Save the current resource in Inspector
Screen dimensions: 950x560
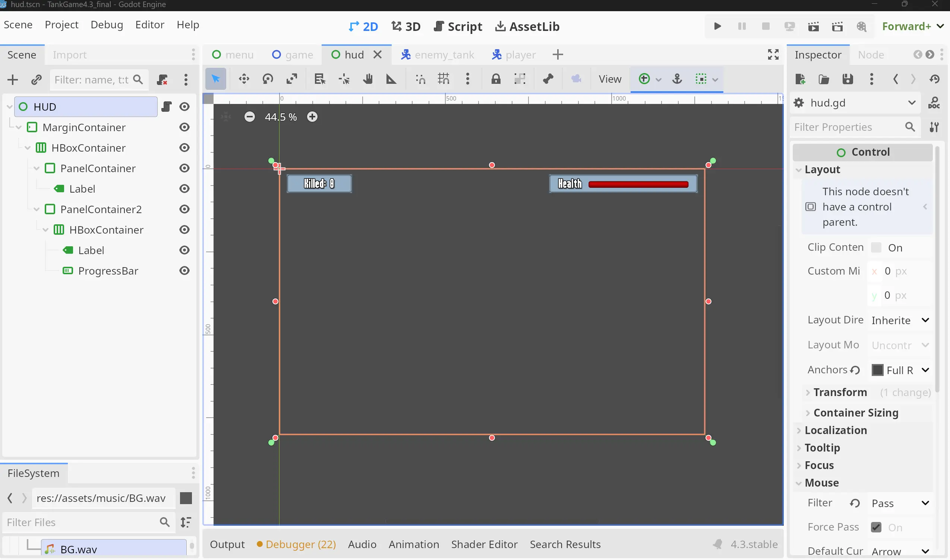[848, 79]
